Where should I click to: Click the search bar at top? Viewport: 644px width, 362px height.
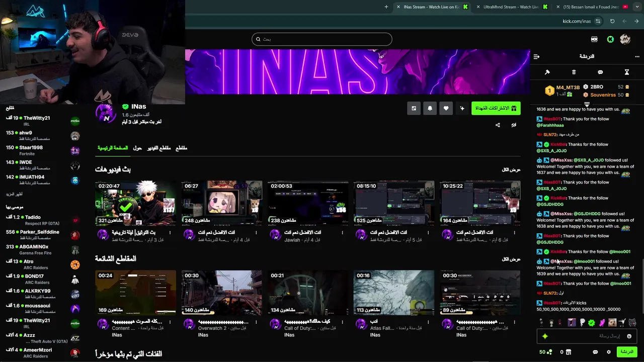tap(322, 39)
